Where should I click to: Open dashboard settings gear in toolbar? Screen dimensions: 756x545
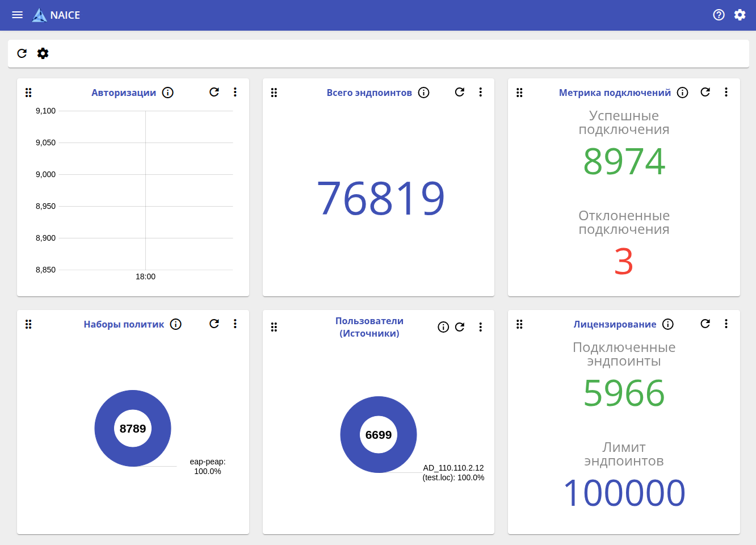(43, 53)
